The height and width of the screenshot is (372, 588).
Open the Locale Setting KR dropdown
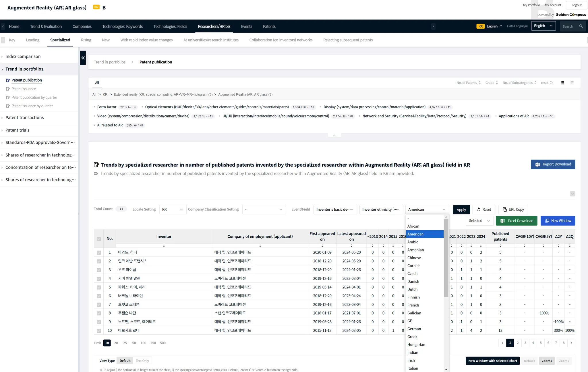pyautogui.click(x=173, y=209)
